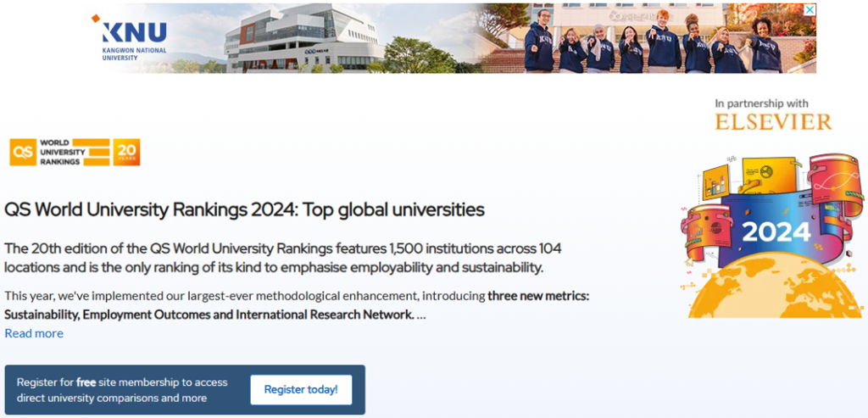
Task: Open the Elsevier partnership logo
Action: (773, 122)
